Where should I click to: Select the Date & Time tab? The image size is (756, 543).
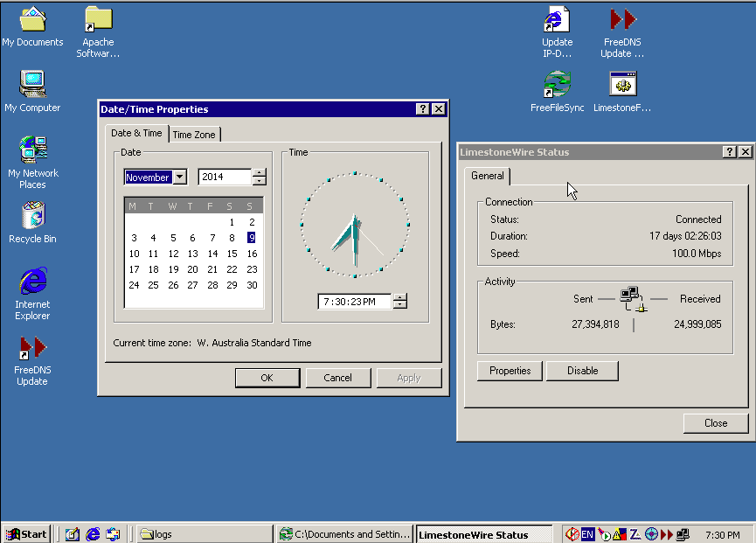pos(136,133)
